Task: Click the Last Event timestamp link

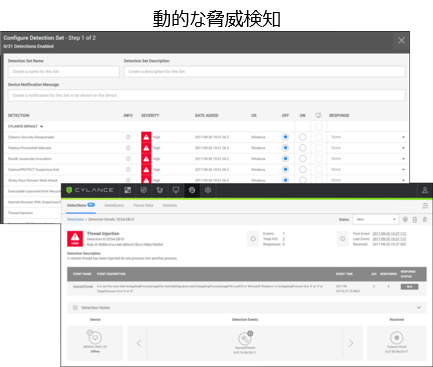Action: [x=389, y=239]
